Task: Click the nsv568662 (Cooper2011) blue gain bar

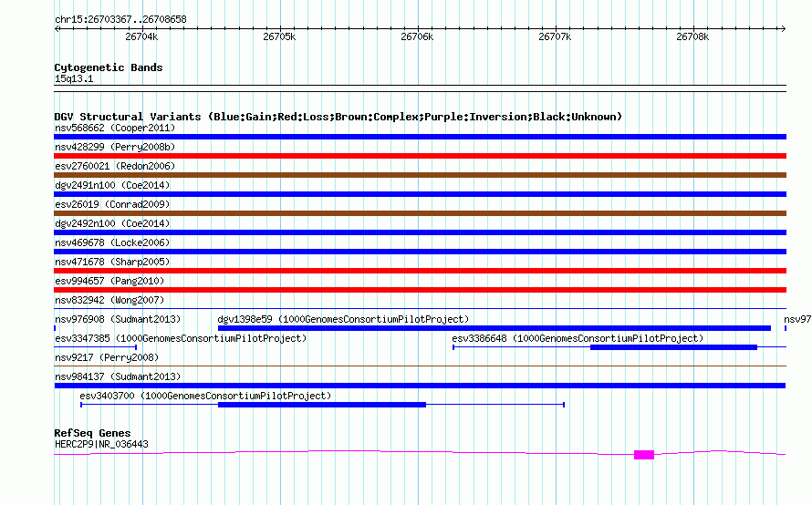Action: 420,137
